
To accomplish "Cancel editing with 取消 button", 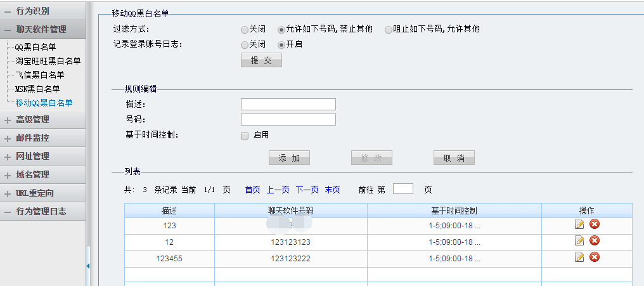I will pyautogui.click(x=454, y=158).
